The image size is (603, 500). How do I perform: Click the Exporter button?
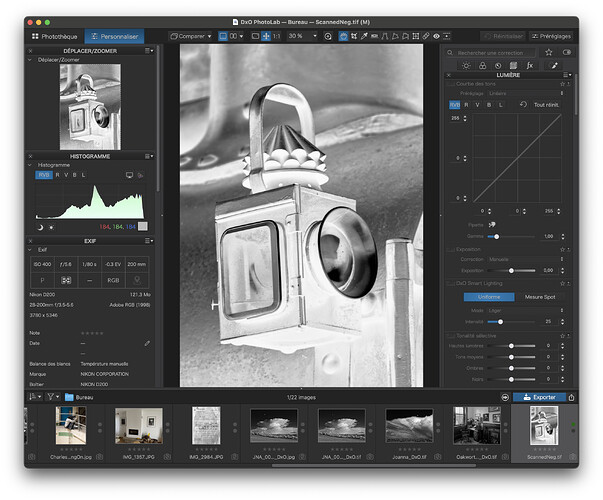point(539,397)
